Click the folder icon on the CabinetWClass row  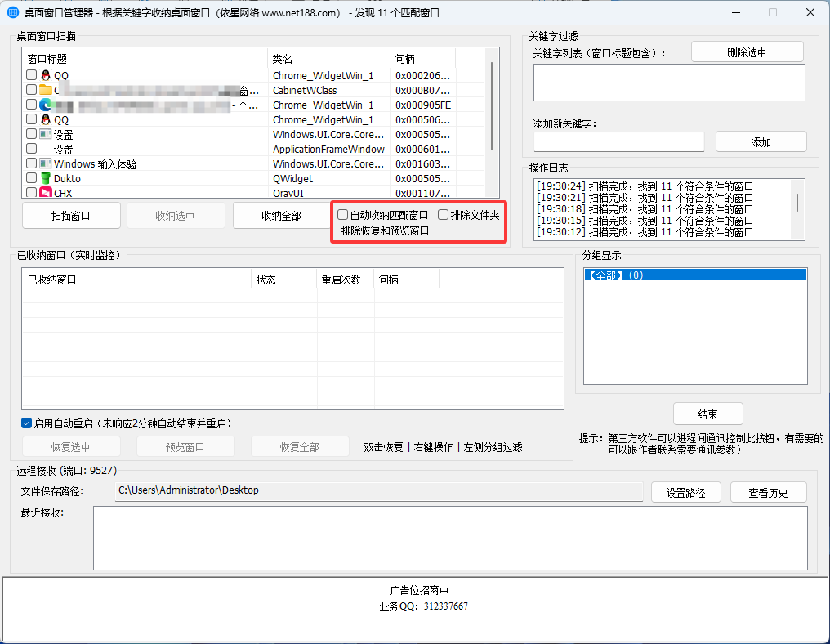point(47,90)
